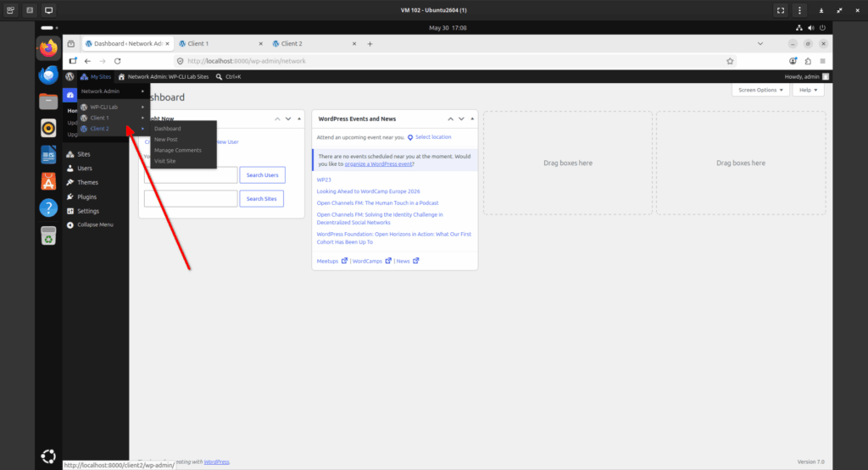Reload the current page
The height and width of the screenshot is (470, 868).
click(117, 61)
